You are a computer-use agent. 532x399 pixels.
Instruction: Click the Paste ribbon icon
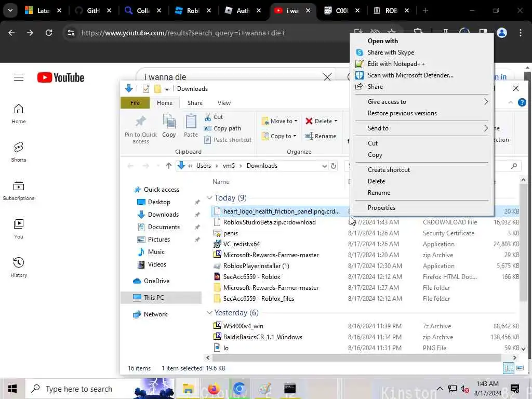point(191,126)
